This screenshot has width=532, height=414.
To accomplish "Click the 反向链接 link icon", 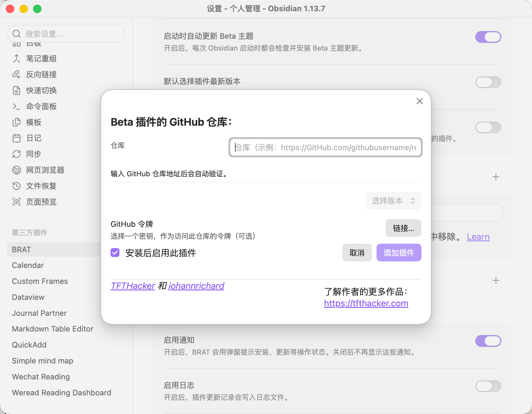I will point(17,75).
